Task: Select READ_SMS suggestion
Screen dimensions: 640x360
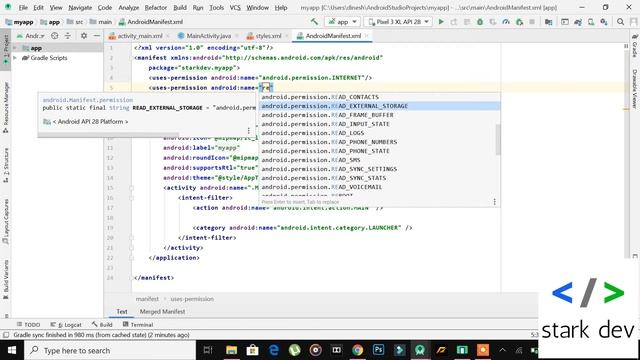Action: (379, 160)
